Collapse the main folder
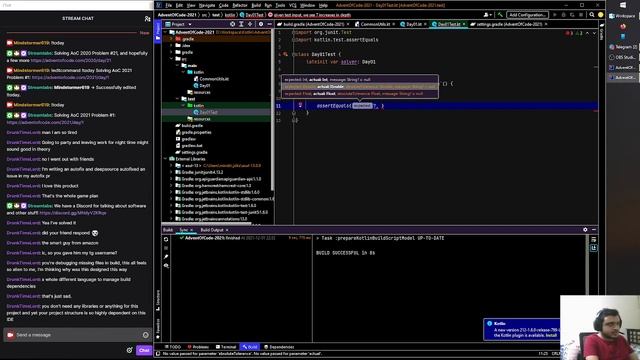 (178, 65)
